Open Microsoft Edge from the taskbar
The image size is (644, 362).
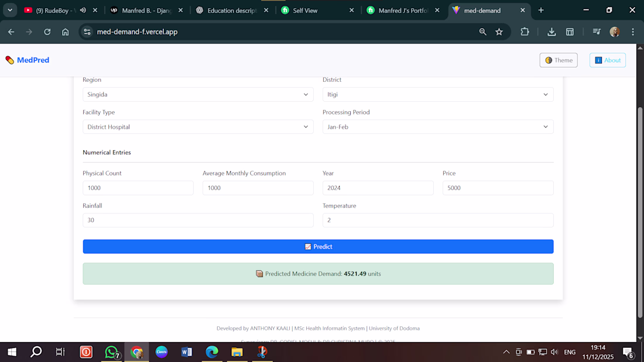[x=212, y=352]
